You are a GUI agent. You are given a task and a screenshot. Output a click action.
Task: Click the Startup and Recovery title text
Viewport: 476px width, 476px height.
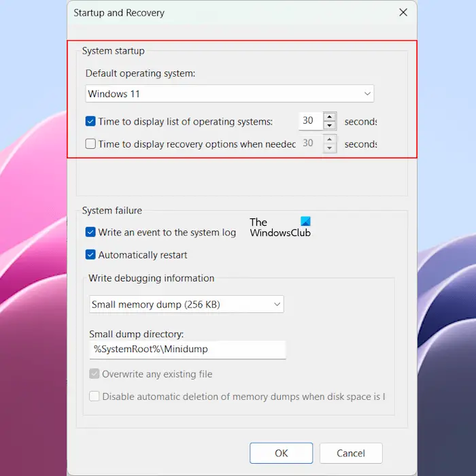point(119,13)
